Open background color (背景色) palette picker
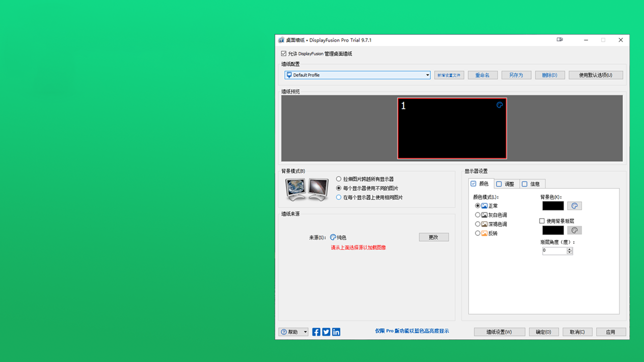 click(575, 206)
